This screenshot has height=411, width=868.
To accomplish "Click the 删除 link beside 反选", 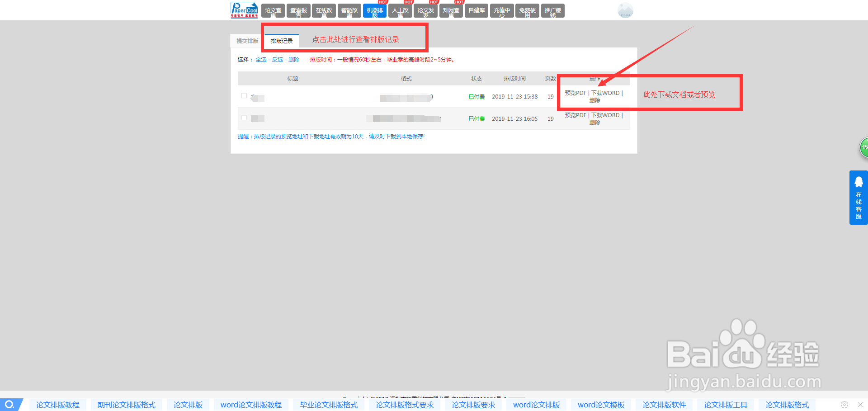I will 294,60.
